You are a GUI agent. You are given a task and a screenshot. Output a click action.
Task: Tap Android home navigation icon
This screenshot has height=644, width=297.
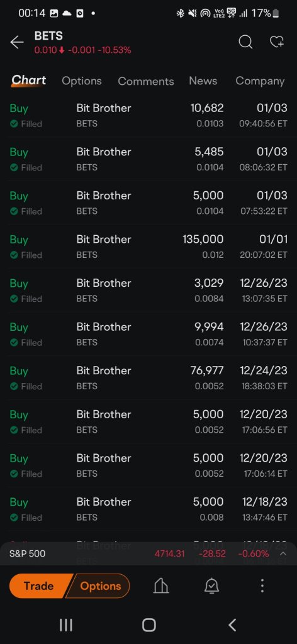[x=148, y=625]
